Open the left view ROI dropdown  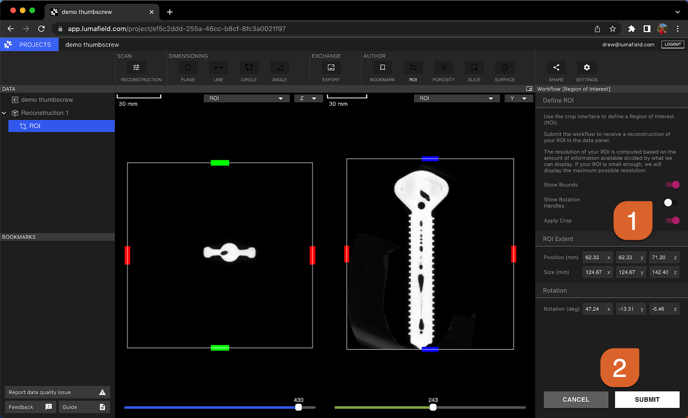pyautogui.click(x=246, y=99)
